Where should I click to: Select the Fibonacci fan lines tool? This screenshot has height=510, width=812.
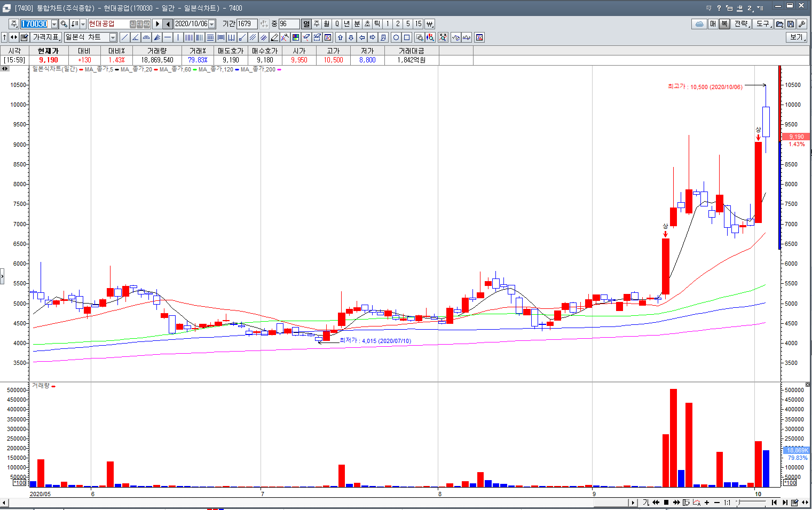click(157, 37)
